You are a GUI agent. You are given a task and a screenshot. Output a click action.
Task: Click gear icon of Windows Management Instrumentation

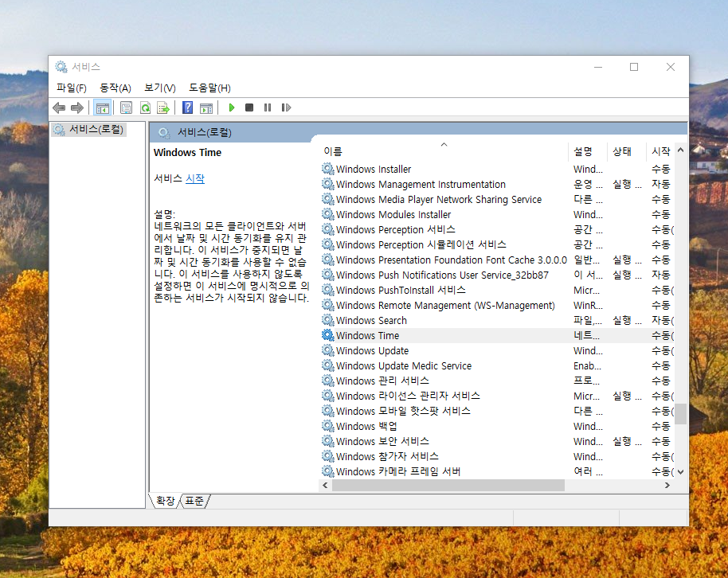coord(328,184)
